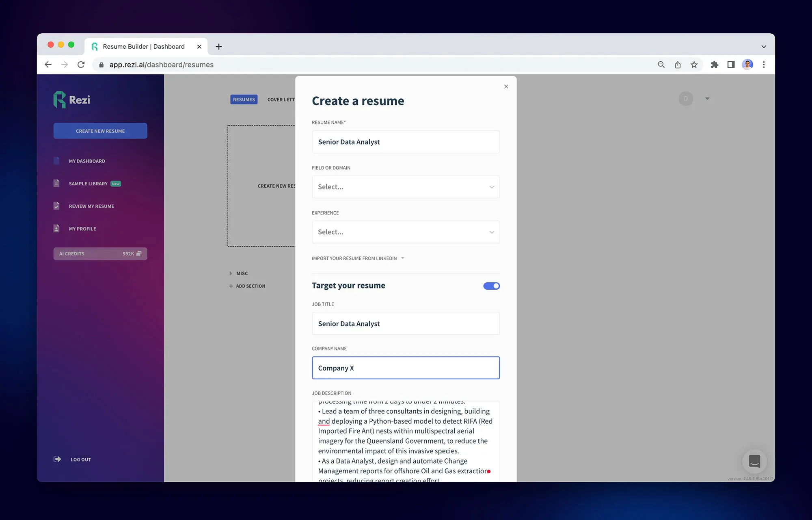Viewport: 812px width, 520px height.
Task: Reload the page
Action: [x=81, y=65]
